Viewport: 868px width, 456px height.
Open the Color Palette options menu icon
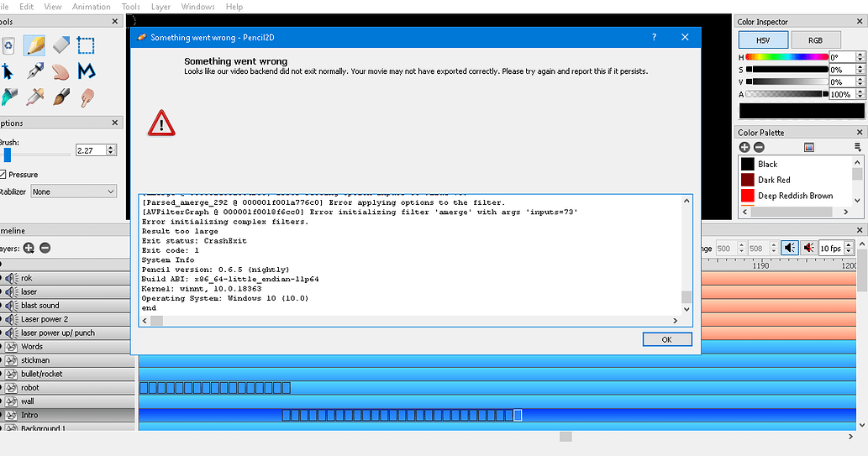pos(857,147)
